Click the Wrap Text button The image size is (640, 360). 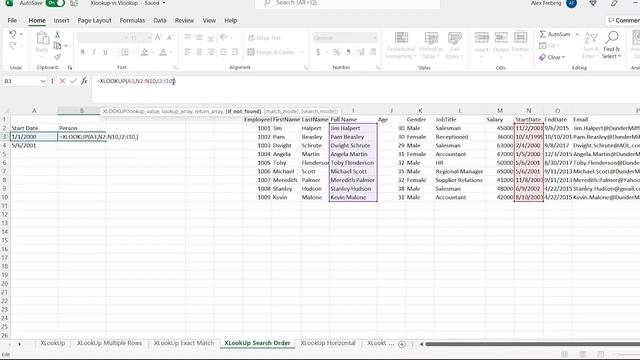264,38
